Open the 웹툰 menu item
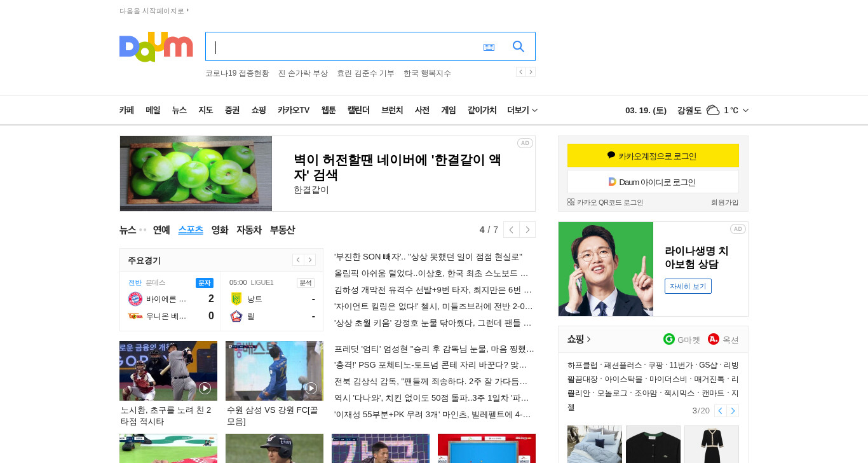This screenshot has height=463, width=868. coord(329,110)
